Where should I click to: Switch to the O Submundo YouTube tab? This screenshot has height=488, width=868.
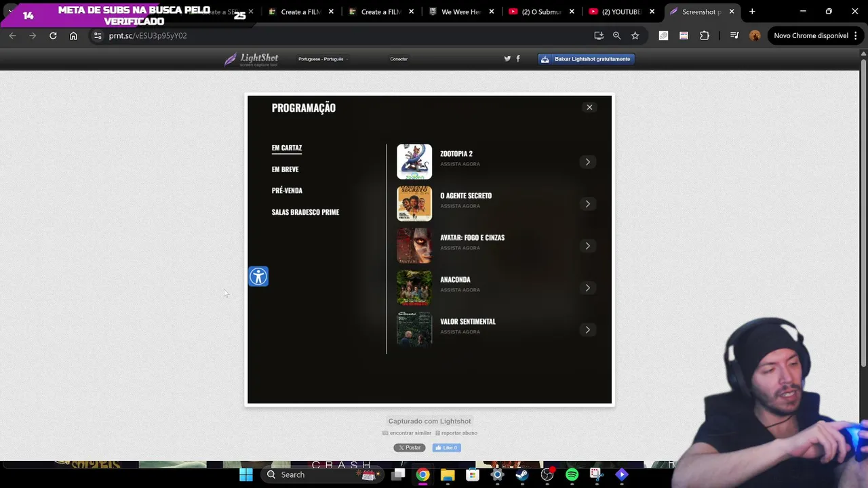[541, 12]
